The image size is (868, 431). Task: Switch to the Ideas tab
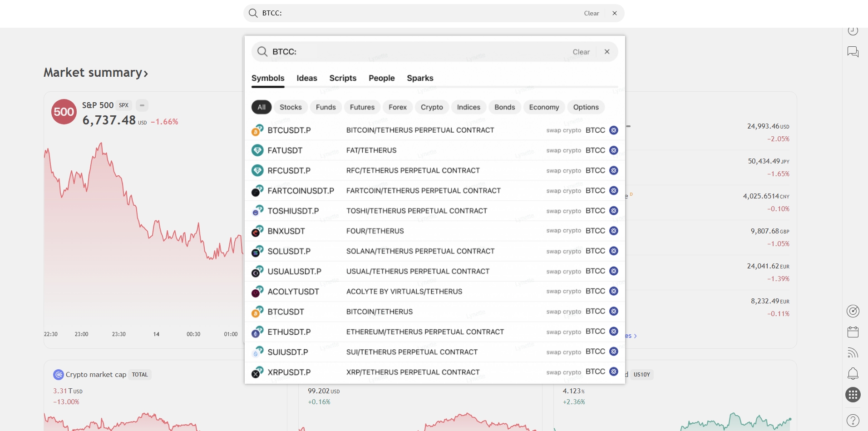click(x=307, y=78)
